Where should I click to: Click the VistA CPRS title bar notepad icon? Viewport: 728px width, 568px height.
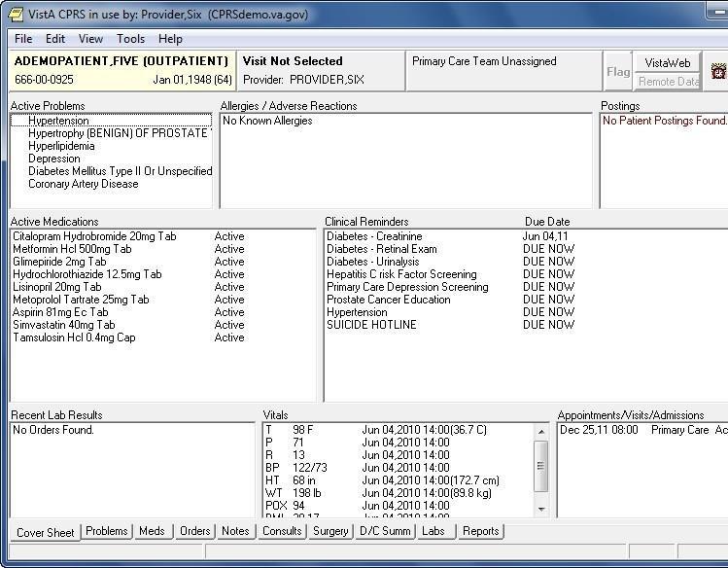(x=16, y=15)
